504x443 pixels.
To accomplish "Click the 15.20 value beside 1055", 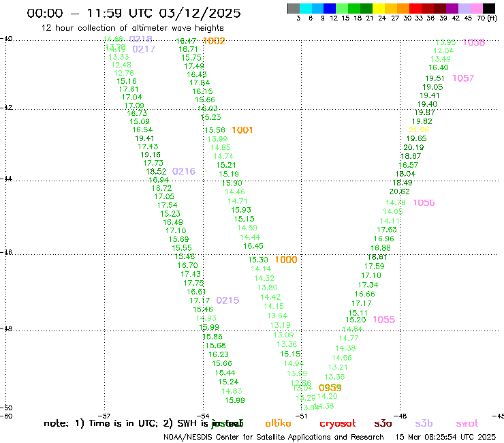I will coord(356,320).
